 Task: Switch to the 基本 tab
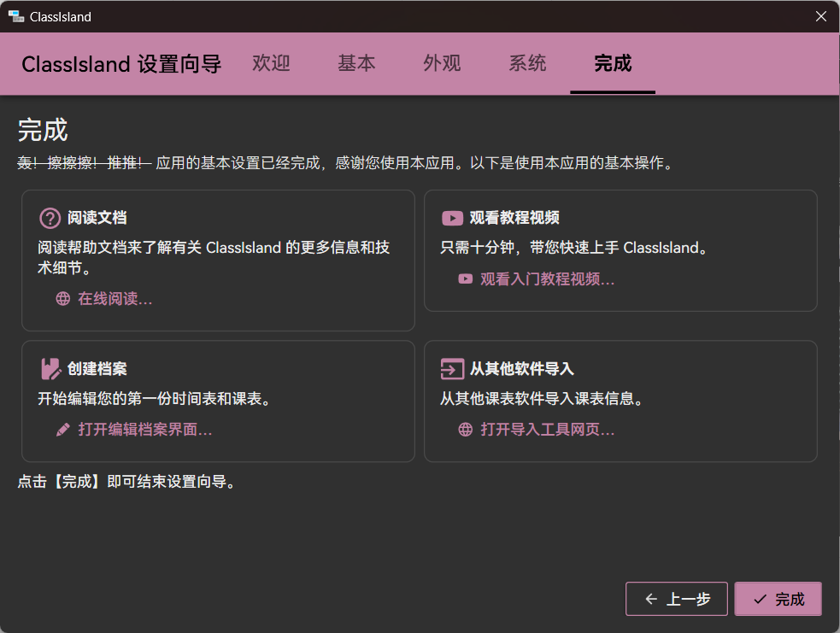pyautogui.click(x=356, y=63)
